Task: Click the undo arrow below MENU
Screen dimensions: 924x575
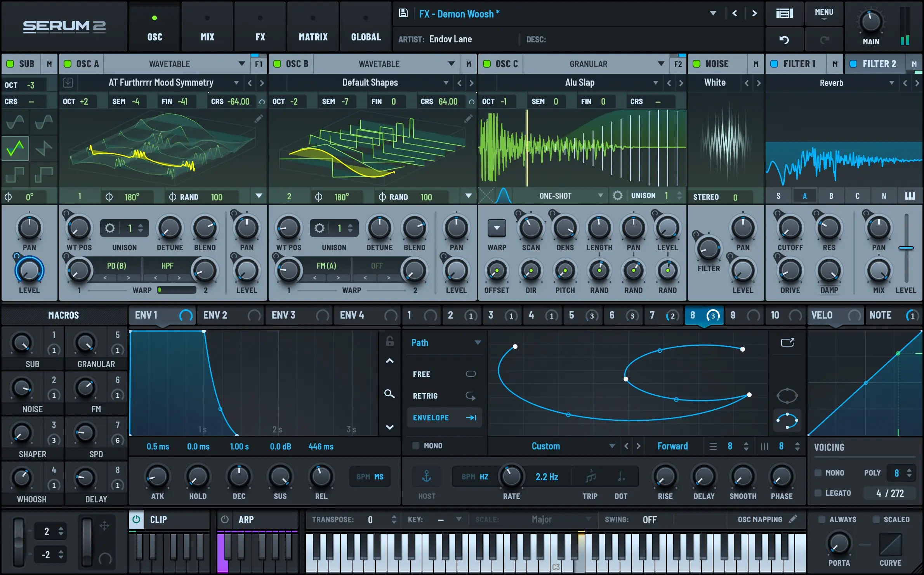Action: 784,39
